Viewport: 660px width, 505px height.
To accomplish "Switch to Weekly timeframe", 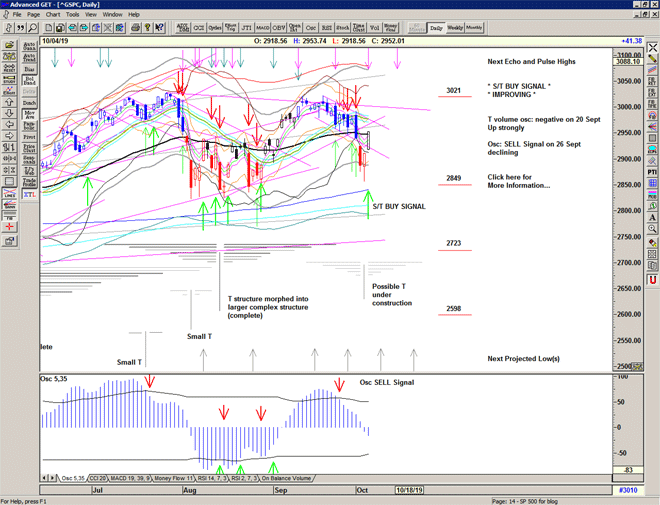I will pos(454,28).
